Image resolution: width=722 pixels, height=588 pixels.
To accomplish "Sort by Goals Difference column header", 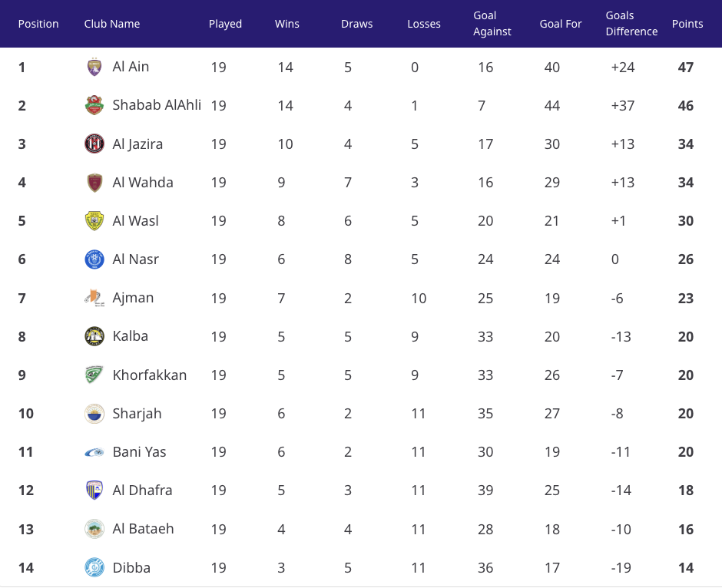I will [x=631, y=24].
